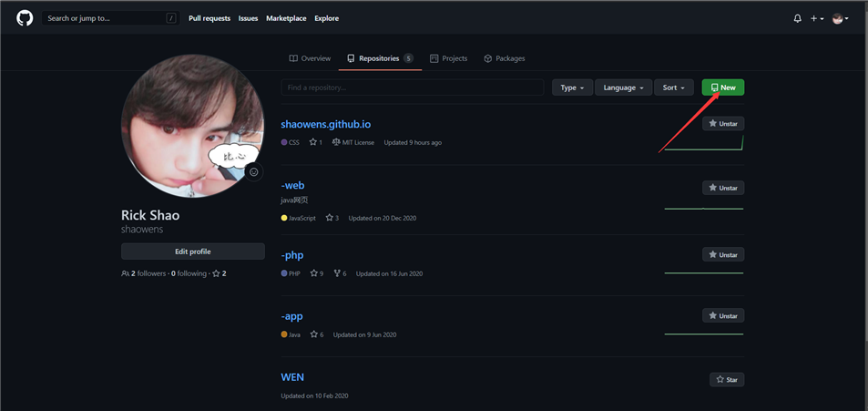
Task: Open the following list
Action: [x=189, y=273]
